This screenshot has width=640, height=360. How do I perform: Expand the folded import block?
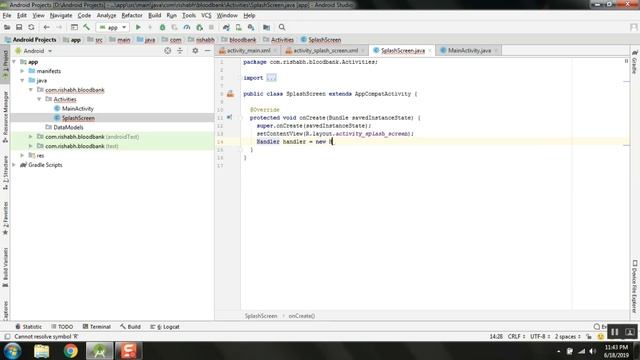point(271,78)
